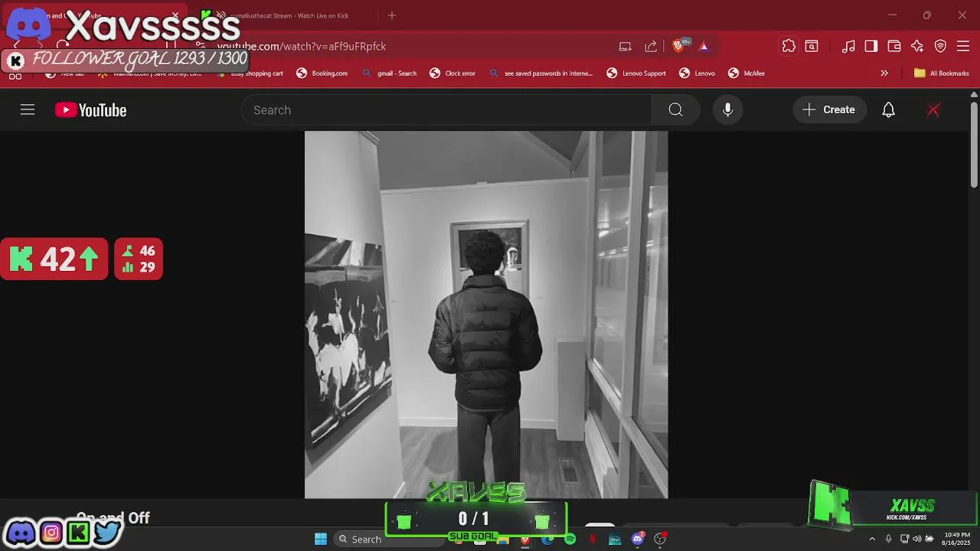Open Discord from the taskbar

(638, 539)
